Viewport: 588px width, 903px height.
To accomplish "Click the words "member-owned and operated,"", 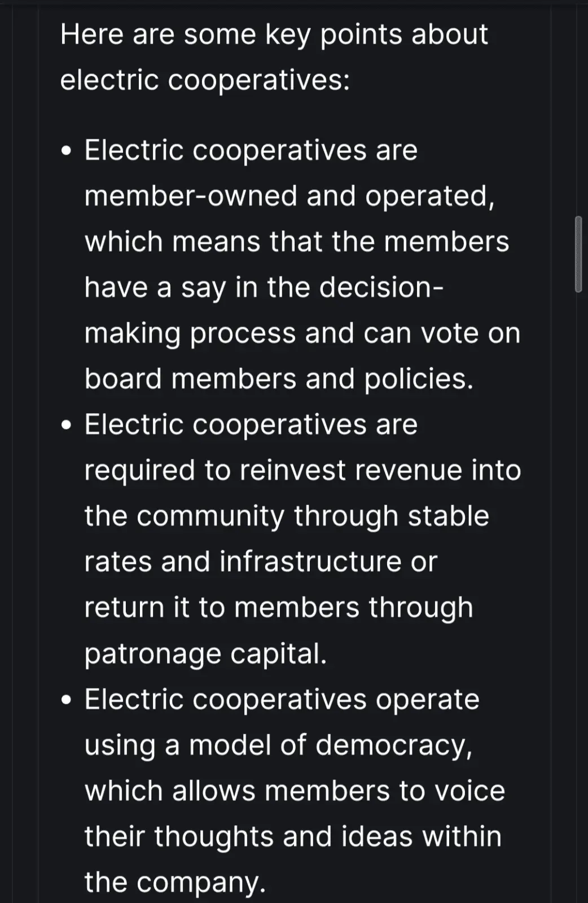I will click(289, 196).
